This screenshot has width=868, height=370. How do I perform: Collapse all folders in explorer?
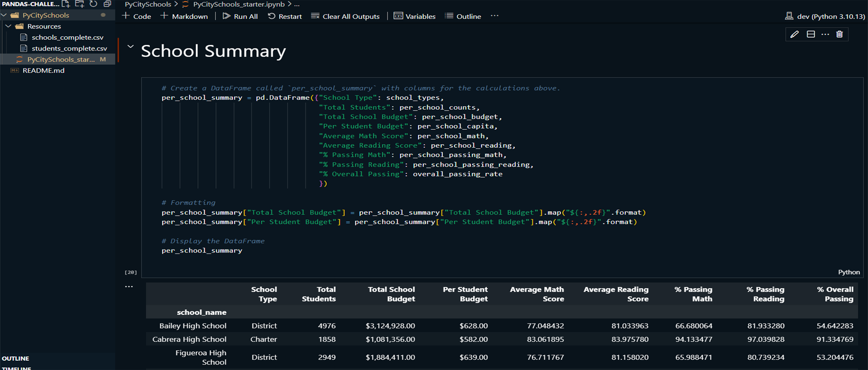pyautogui.click(x=107, y=4)
